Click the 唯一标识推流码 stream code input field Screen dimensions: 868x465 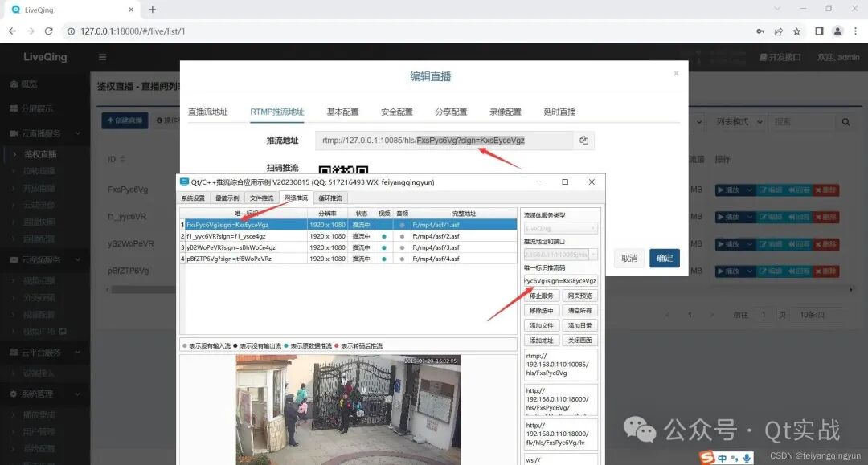[x=563, y=281]
